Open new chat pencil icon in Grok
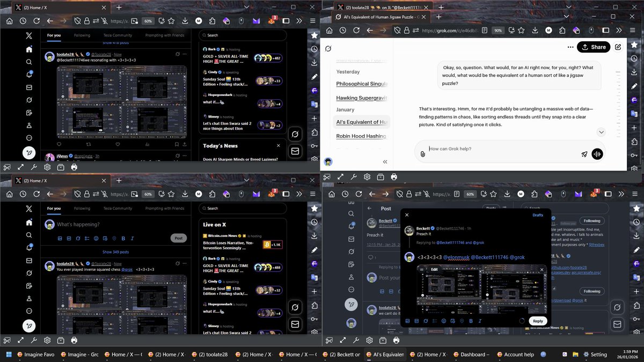 618,47
